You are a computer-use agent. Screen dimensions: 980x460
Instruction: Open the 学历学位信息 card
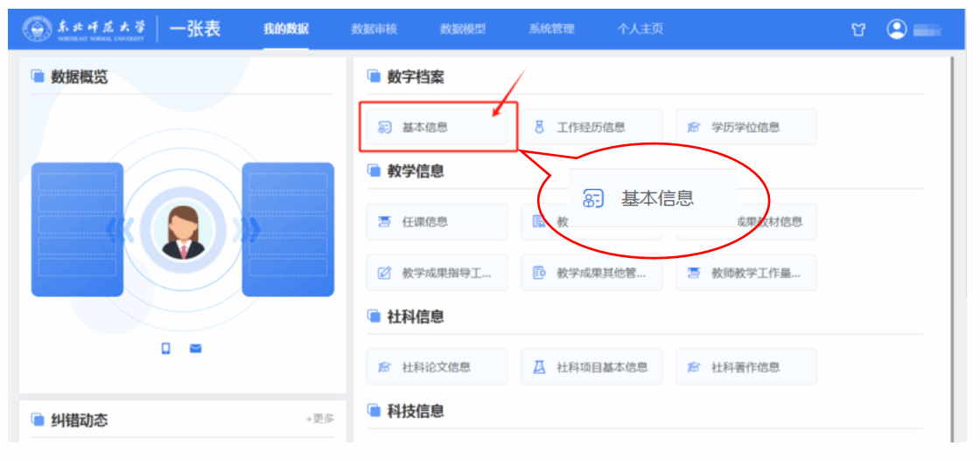tap(745, 127)
